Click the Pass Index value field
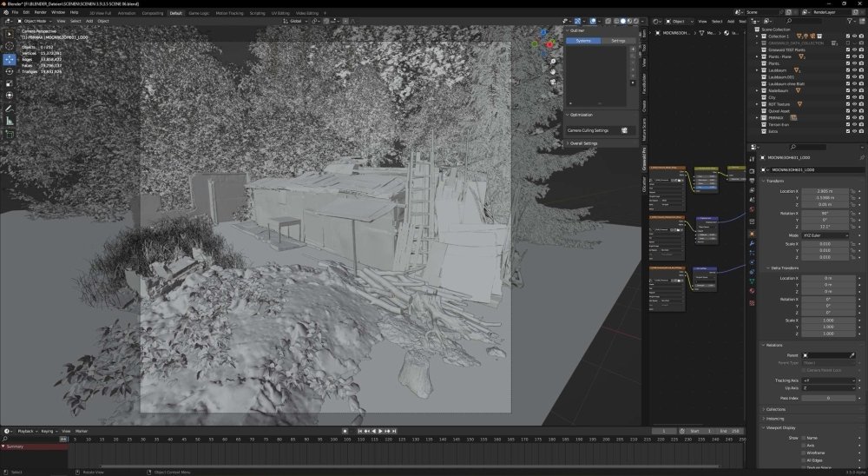This screenshot has width=868, height=476. (x=829, y=398)
